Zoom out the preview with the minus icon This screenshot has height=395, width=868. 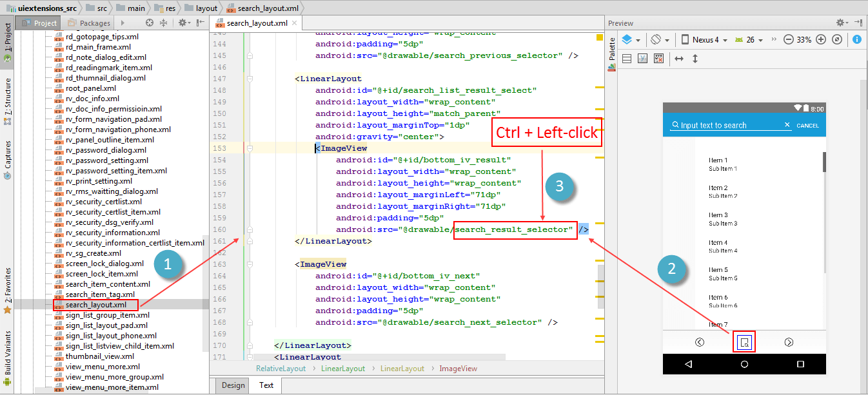click(x=788, y=39)
